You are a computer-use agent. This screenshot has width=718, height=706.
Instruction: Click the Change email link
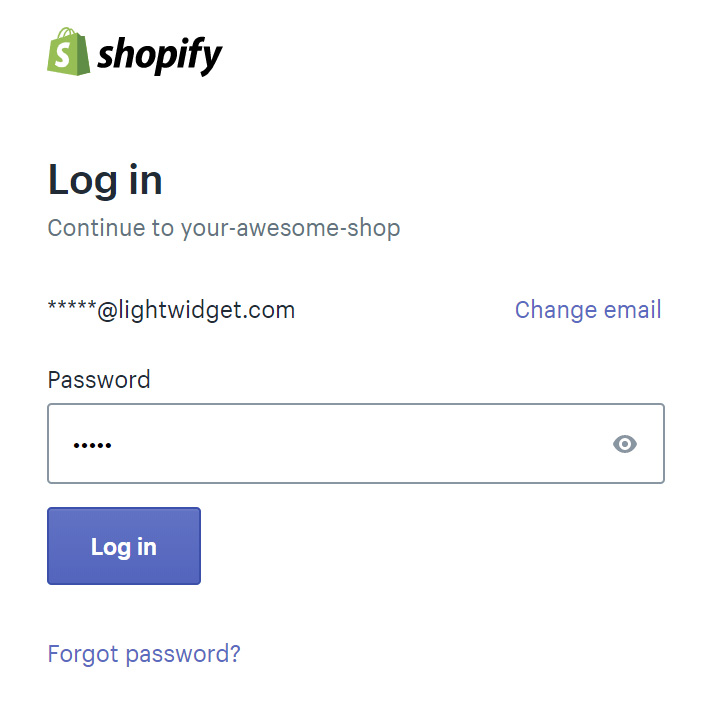(588, 310)
